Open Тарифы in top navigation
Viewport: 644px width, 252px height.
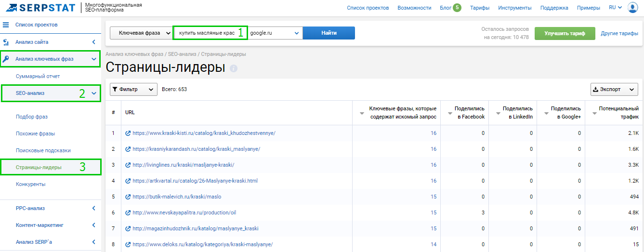(x=480, y=8)
